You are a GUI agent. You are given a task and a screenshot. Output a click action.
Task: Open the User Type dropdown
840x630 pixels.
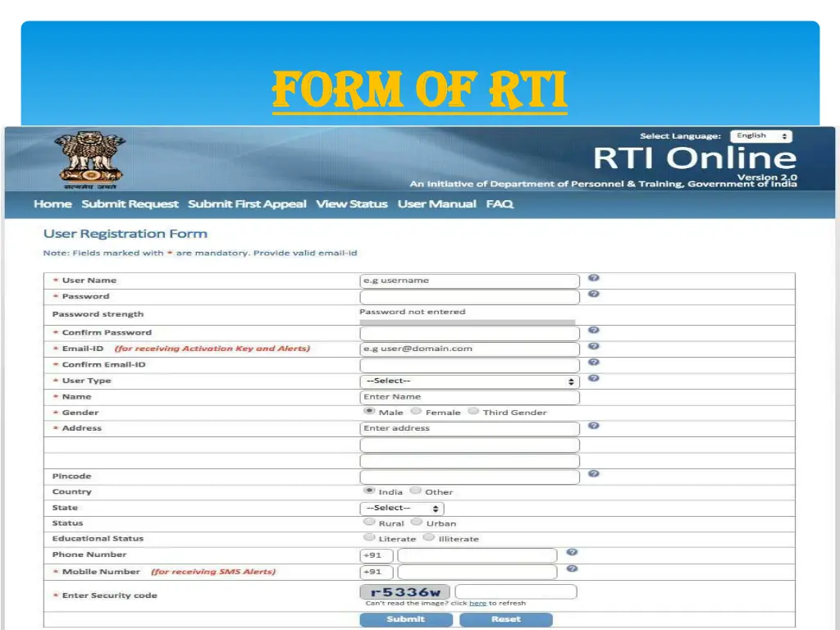pos(469,381)
